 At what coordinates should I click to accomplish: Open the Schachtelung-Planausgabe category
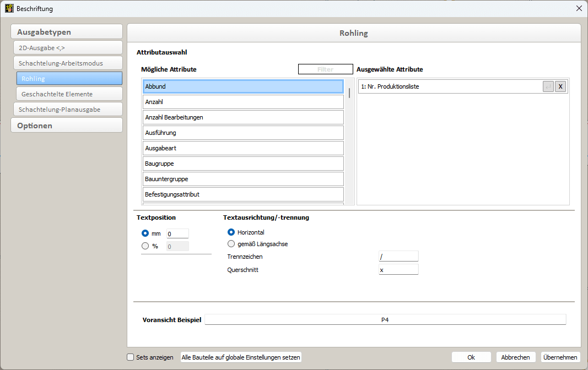click(x=68, y=110)
